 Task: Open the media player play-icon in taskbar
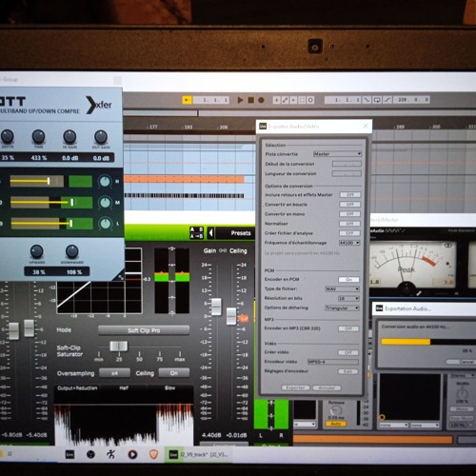pos(132,454)
